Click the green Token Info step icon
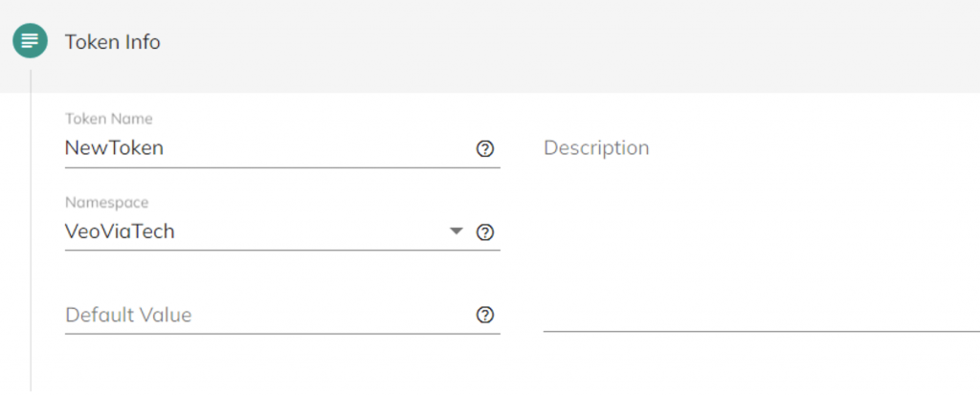 pos(30,41)
